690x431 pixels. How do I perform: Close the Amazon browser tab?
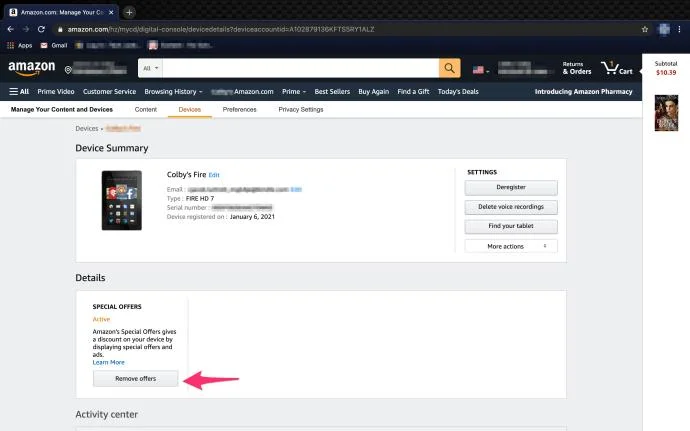[111, 12]
